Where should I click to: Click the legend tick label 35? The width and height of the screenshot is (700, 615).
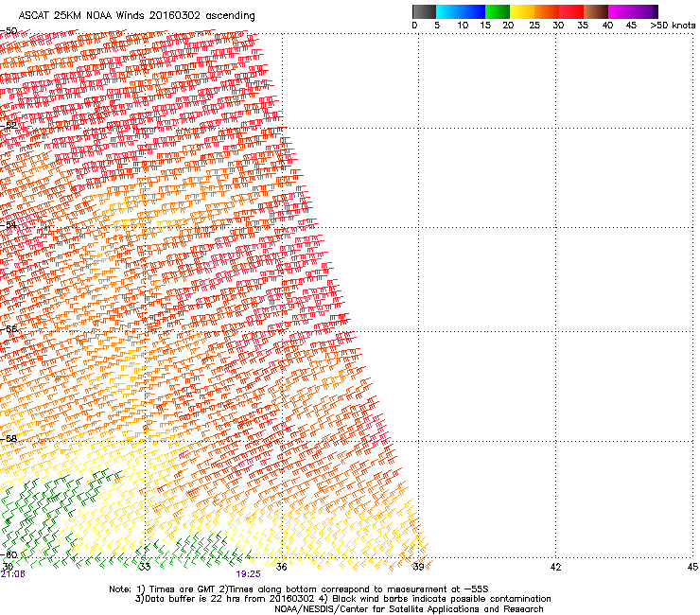point(583,26)
